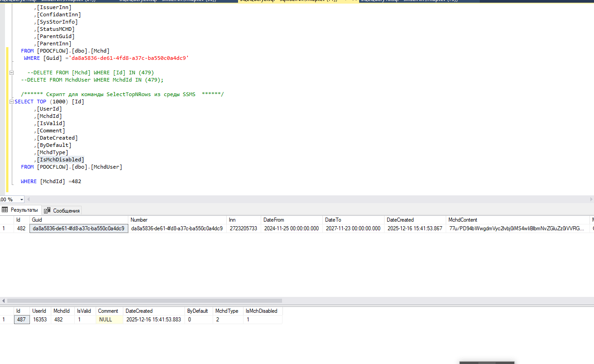Select the Comment cell showing NULL
Viewport: 594px width, 364px height.
109,320
